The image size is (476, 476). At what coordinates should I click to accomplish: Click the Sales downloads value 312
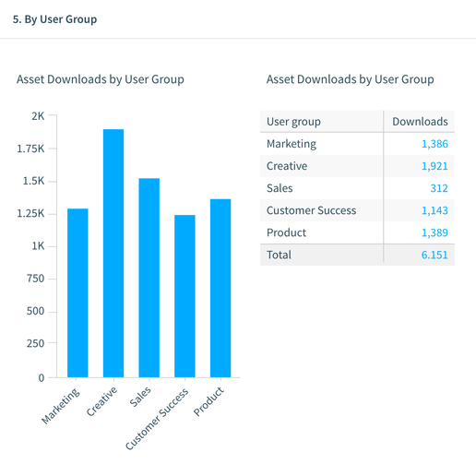(439, 188)
